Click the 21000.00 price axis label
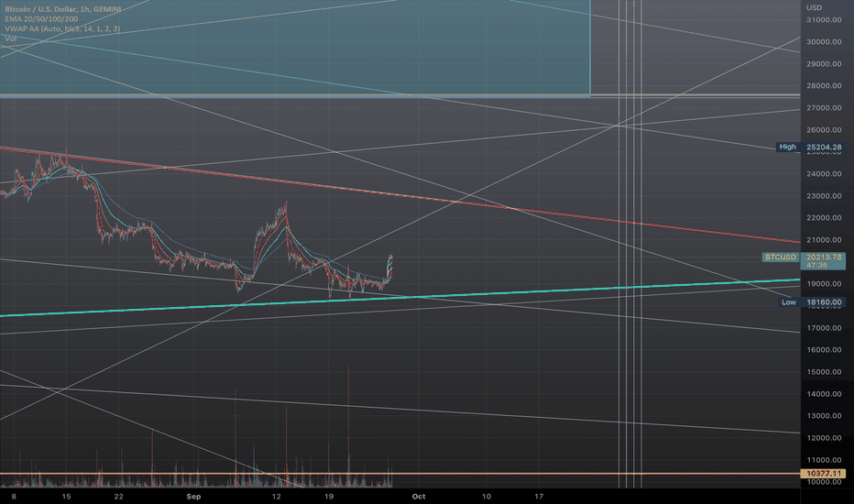This screenshot has width=854, height=504. point(824,240)
